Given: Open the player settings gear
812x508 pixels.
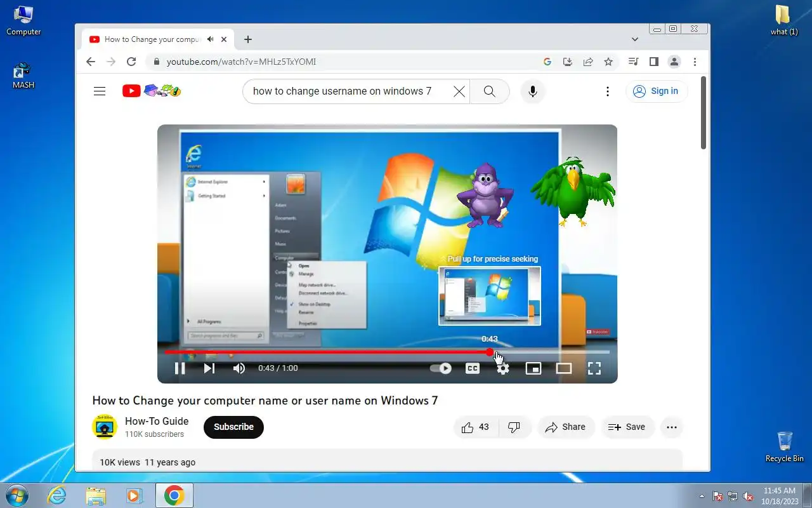Looking at the screenshot, I should 503,368.
